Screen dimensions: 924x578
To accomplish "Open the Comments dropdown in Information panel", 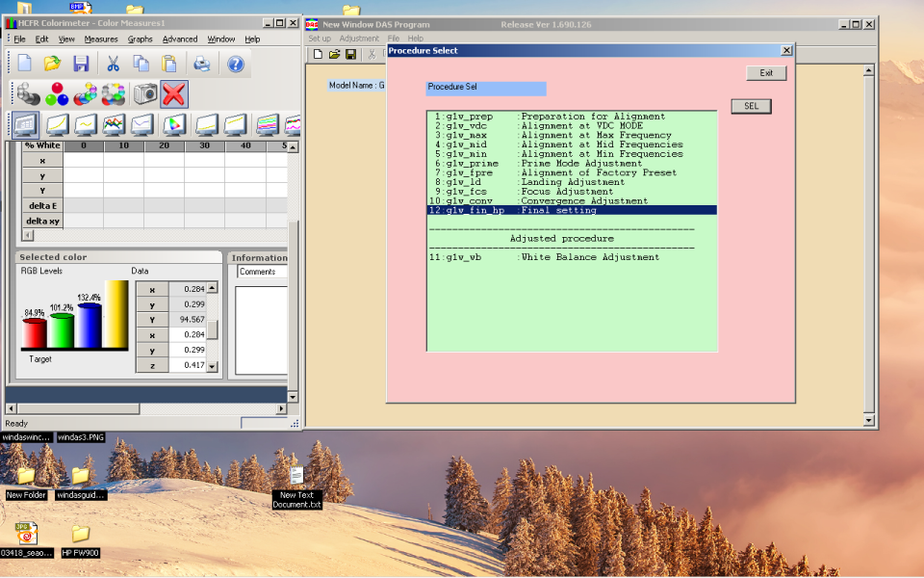I will [x=262, y=272].
